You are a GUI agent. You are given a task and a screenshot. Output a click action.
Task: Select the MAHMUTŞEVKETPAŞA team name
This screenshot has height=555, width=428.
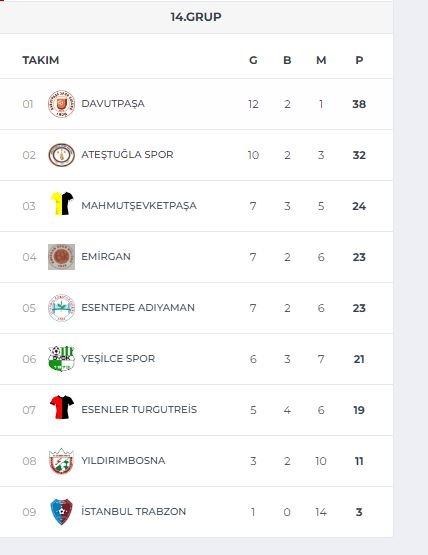139,206
